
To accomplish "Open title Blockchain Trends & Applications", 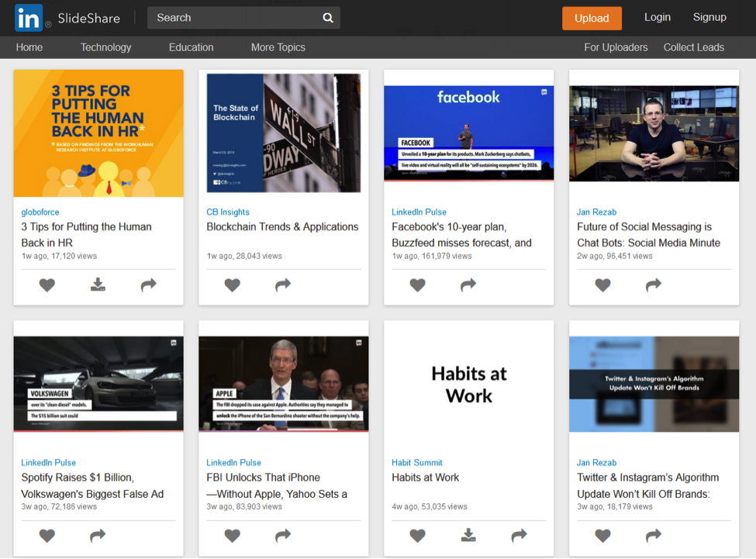I will [x=282, y=227].
